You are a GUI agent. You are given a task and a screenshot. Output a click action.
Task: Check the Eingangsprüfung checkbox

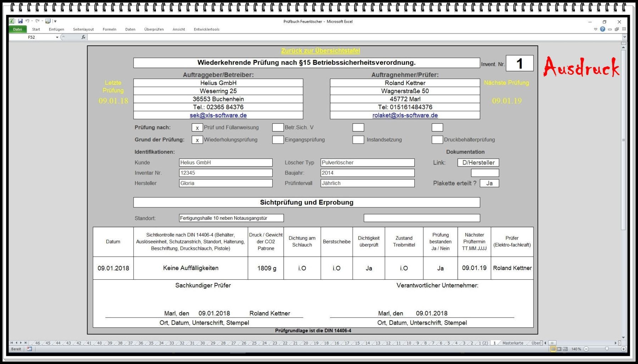(278, 140)
